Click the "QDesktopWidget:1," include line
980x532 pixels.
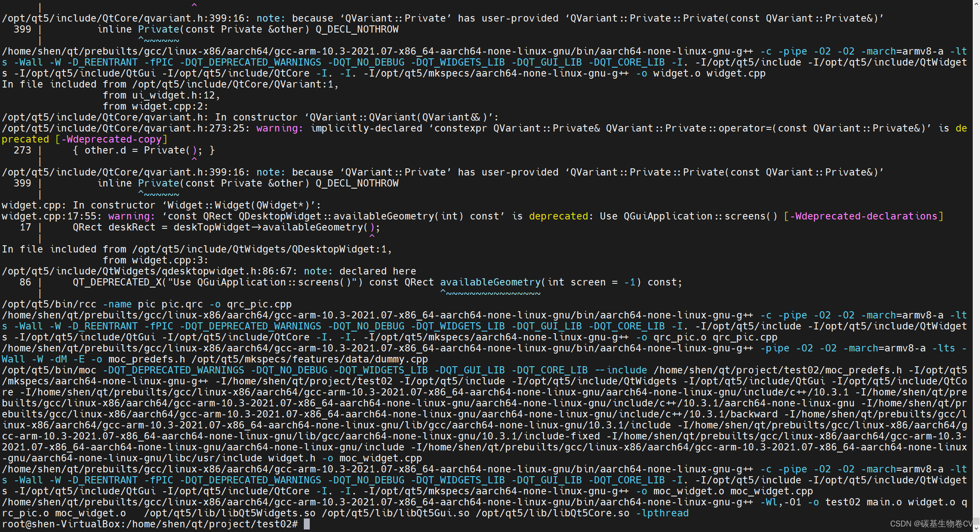click(197, 249)
